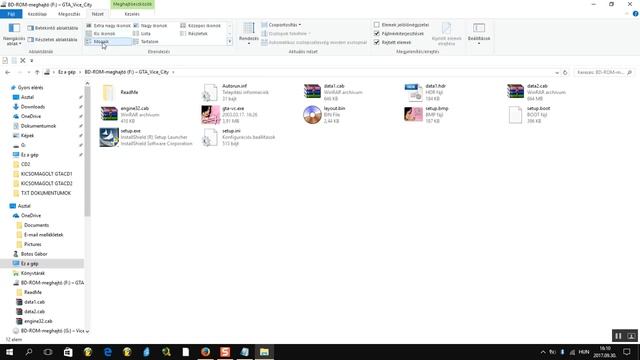640x360 pixels.
Task: Choose Nagy ikonok layout
Action: click(x=150, y=25)
